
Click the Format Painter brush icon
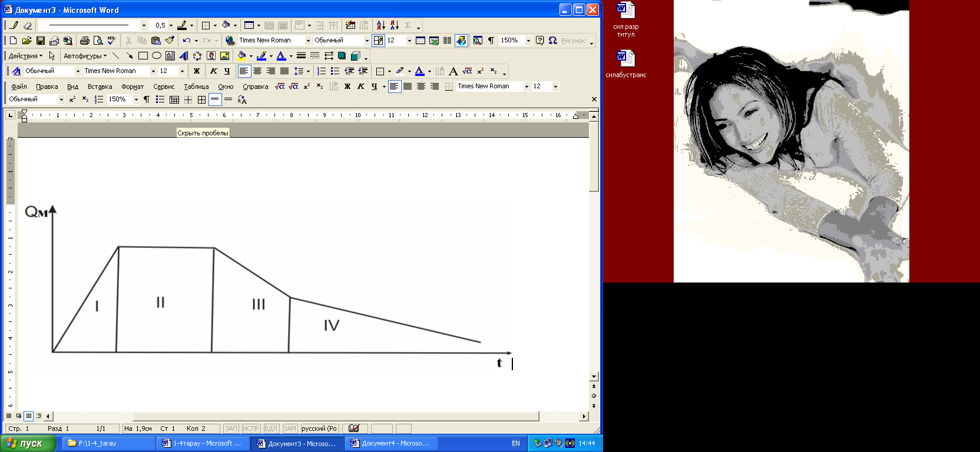(170, 41)
